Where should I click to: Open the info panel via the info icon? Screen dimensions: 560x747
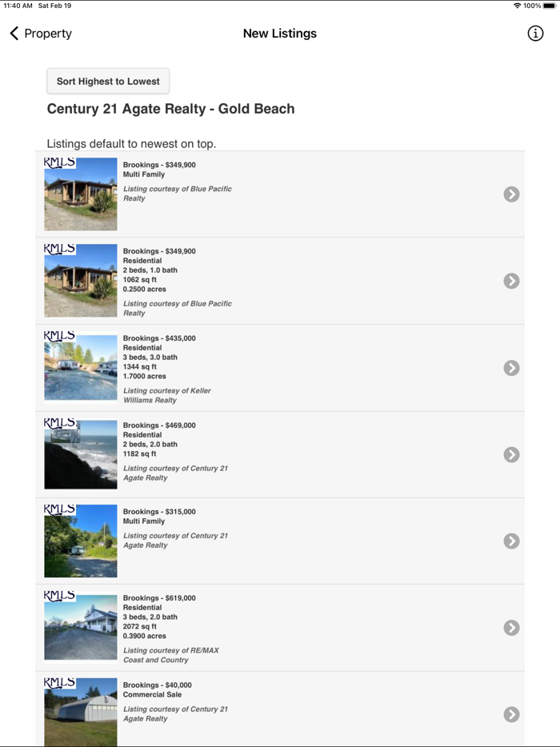tap(535, 33)
